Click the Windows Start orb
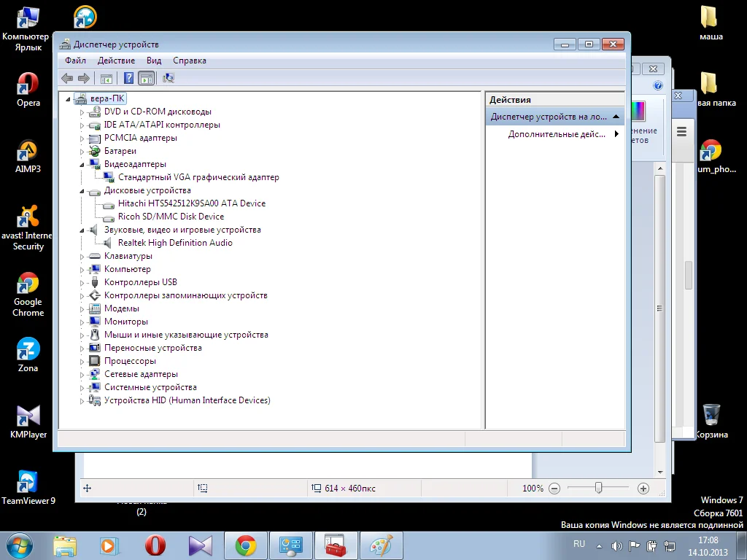The width and height of the screenshot is (747, 560). click(20, 545)
